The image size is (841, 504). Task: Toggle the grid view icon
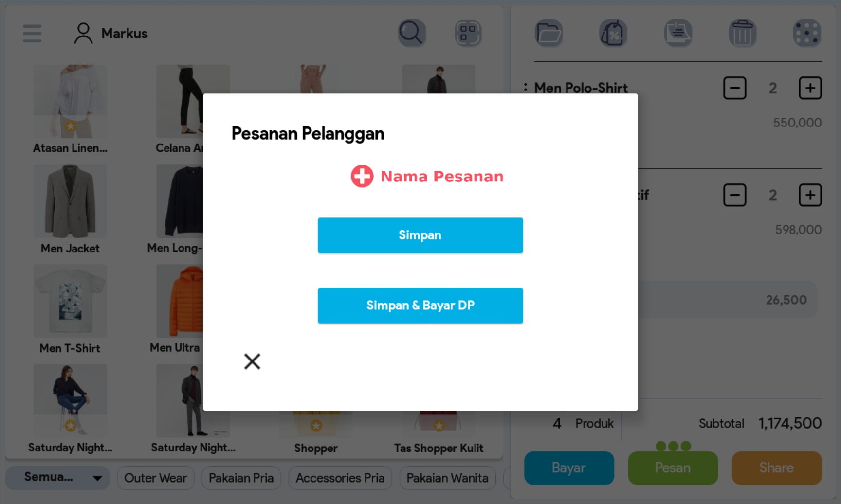coord(468,33)
